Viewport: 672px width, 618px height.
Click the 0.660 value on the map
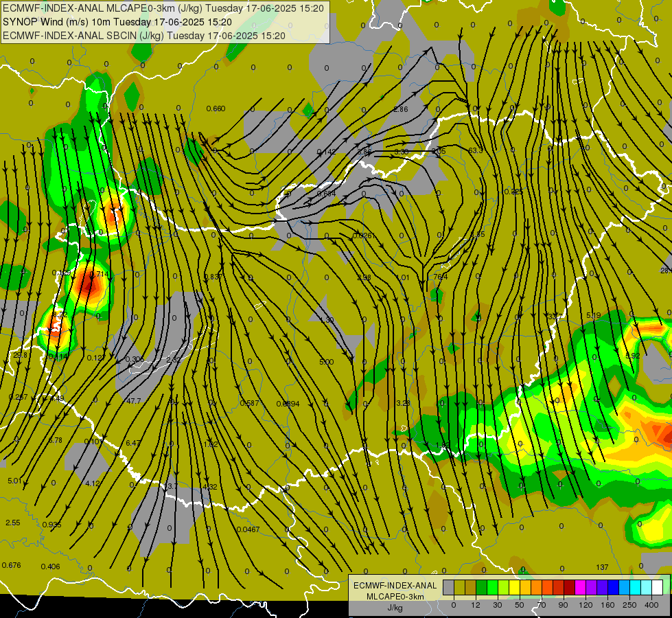coord(216,108)
